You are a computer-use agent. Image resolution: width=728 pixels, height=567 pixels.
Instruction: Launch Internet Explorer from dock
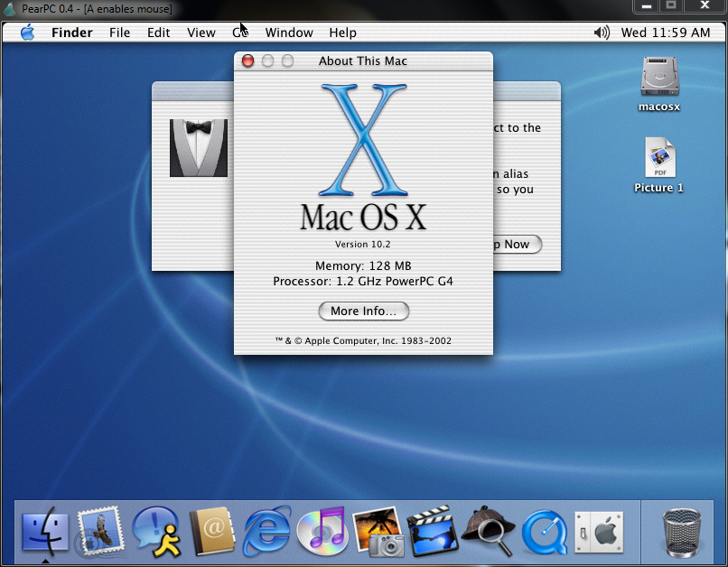click(266, 530)
